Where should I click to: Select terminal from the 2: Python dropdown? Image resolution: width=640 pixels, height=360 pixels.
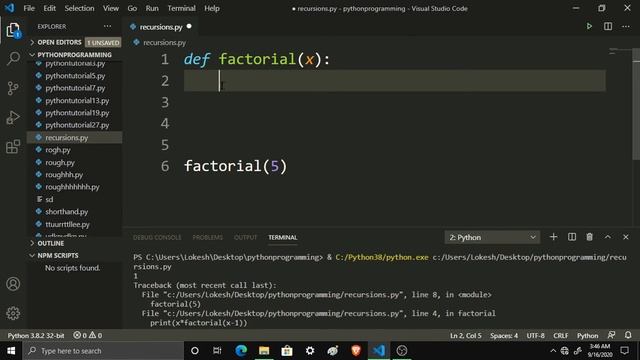coord(492,237)
